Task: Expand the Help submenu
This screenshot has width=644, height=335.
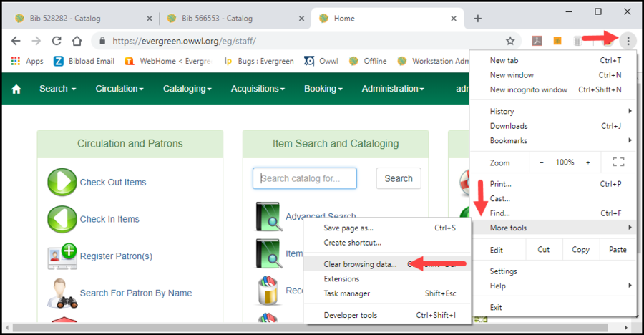Action: point(554,286)
